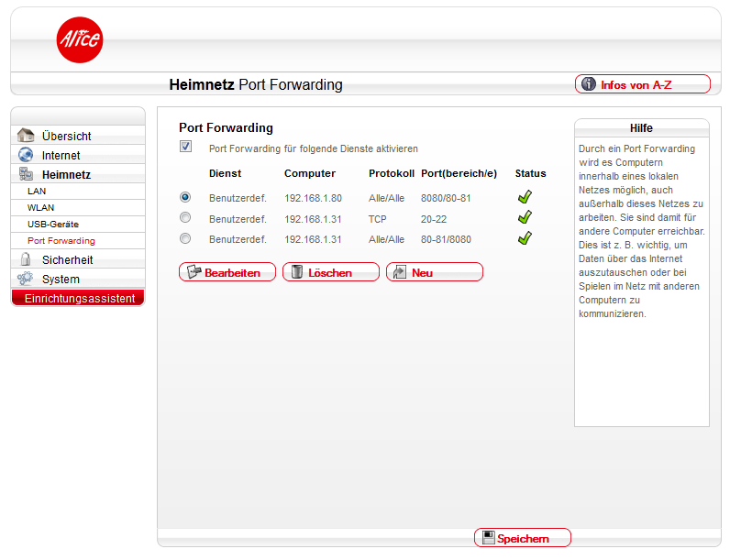
Task: Click the Internet globe icon
Action: click(x=26, y=155)
